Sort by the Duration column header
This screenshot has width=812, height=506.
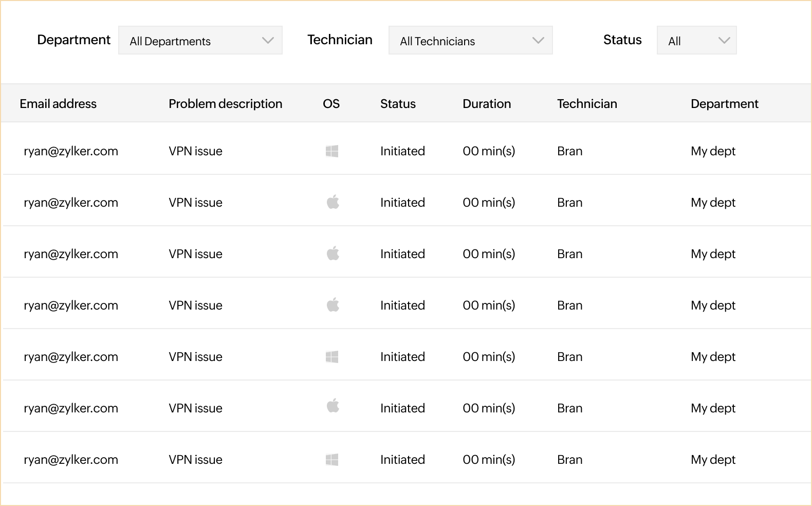(x=487, y=104)
